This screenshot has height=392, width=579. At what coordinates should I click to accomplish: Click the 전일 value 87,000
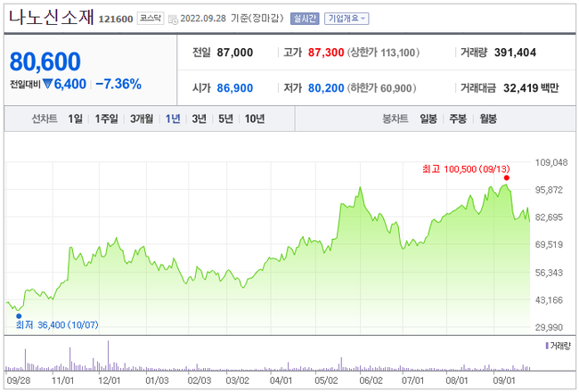(235, 53)
